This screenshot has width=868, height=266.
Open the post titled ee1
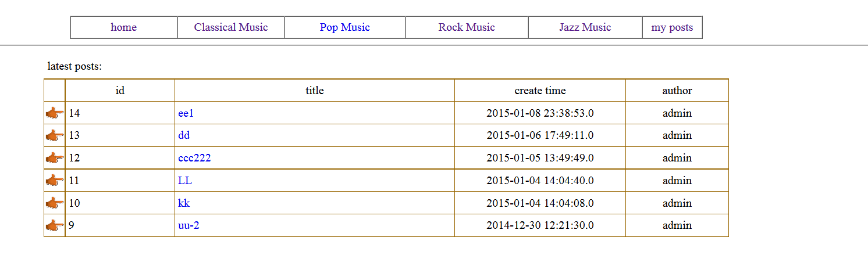[186, 113]
